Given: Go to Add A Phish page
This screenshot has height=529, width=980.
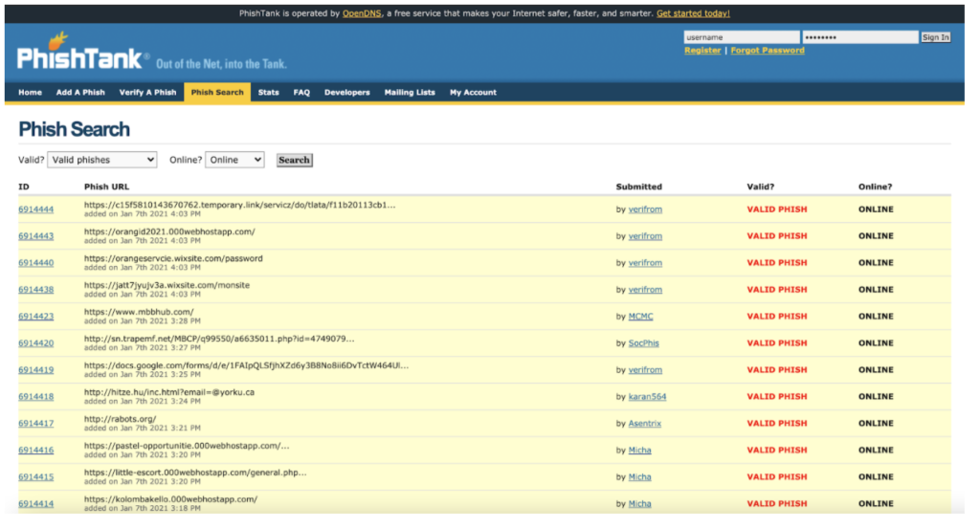Looking at the screenshot, I should pyautogui.click(x=80, y=93).
